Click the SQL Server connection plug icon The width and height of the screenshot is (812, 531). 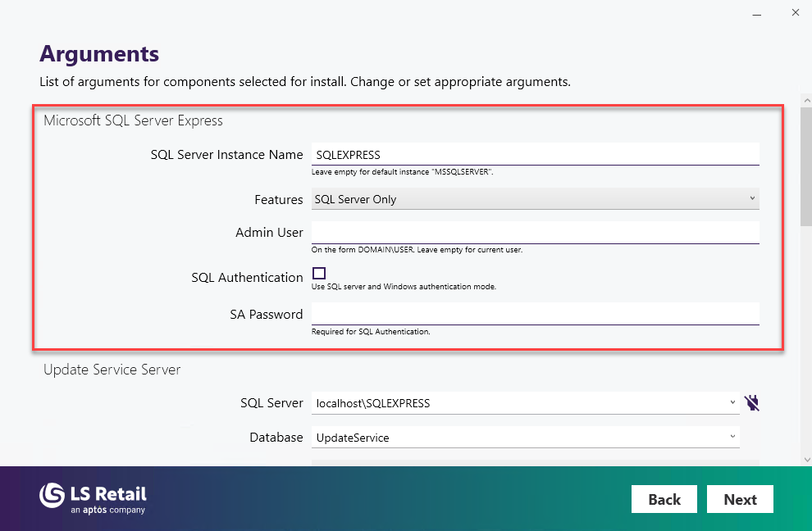pos(752,402)
